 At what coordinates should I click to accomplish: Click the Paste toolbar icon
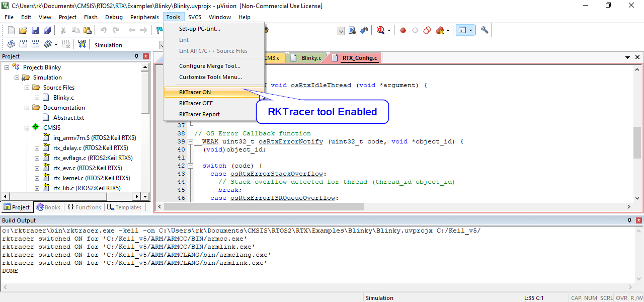[x=87, y=30]
